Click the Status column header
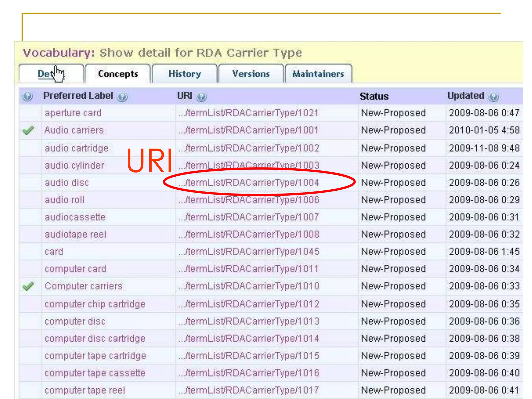Image resolution: width=532 pixels, height=399 pixels. coord(374,96)
